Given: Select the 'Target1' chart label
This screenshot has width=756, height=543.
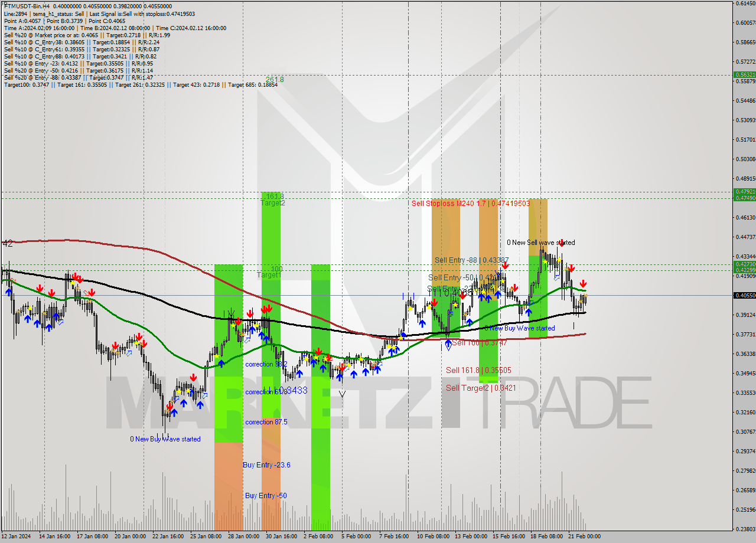Looking at the screenshot, I should click(269, 275).
